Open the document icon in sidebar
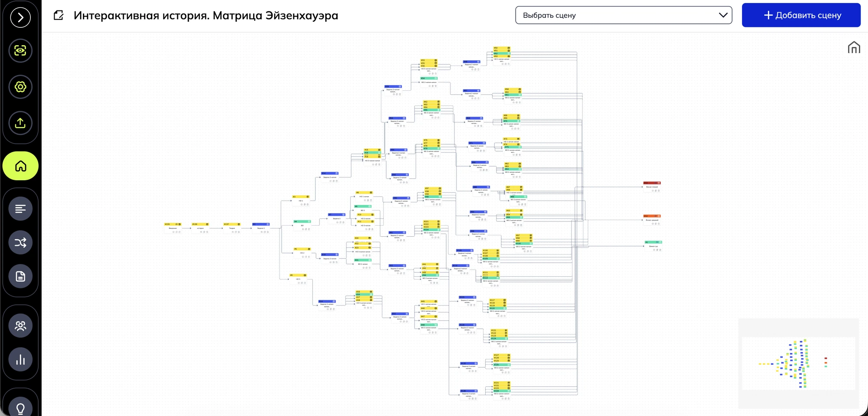Viewport: 868px width, 416px height. [x=20, y=276]
